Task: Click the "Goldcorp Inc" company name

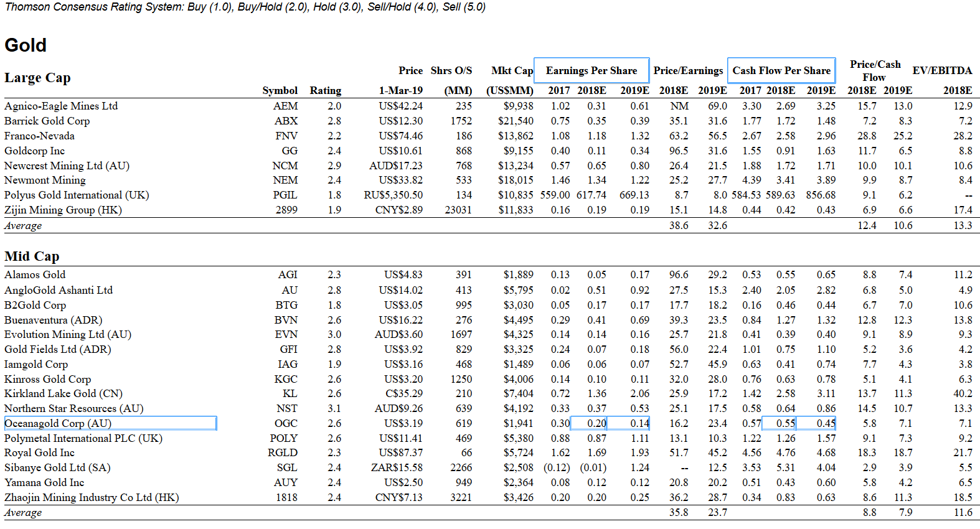Action: click(x=35, y=151)
